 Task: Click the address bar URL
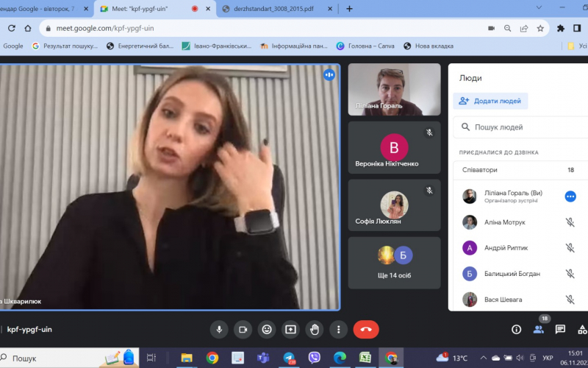tap(105, 28)
